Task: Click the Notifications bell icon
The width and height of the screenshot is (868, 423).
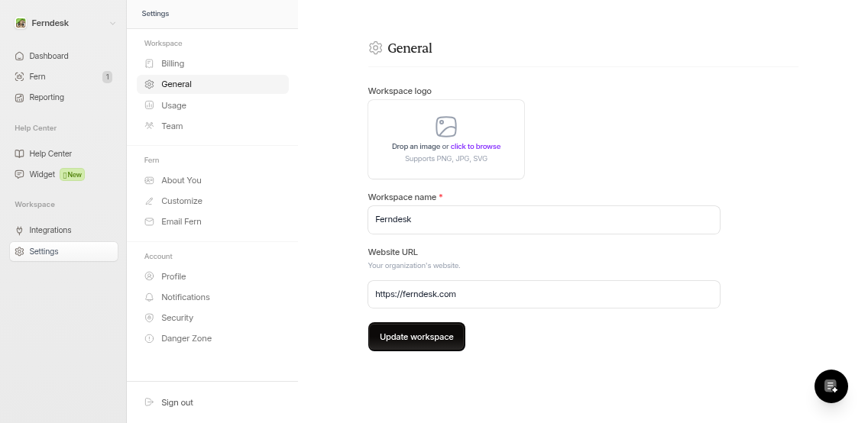Action: pos(149,297)
